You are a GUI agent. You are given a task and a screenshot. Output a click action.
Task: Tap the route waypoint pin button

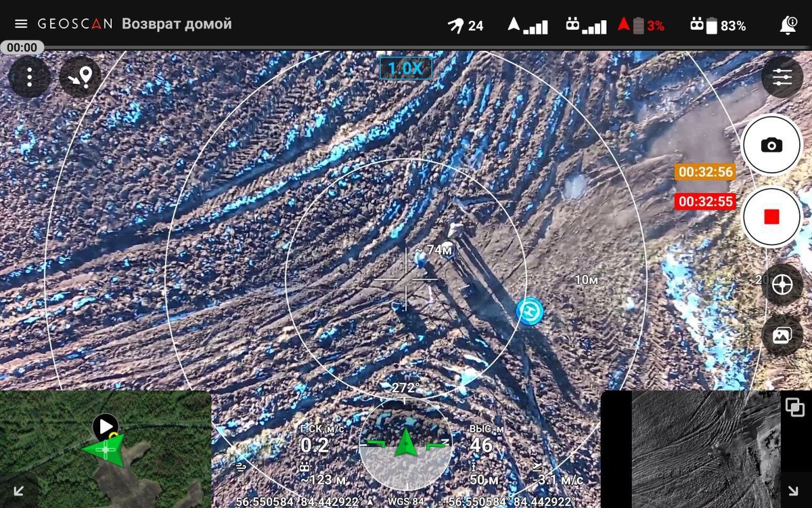pyautogui.click(x=81, y=77)
